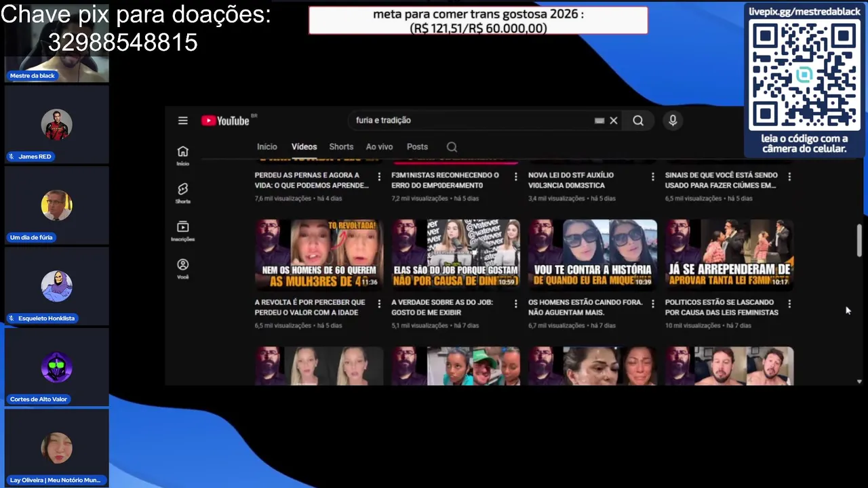Open 'ELAS SÃO DO JOB PORQUE GOSTAM' thumbnail
868x488 pixels.
point(456,254)
